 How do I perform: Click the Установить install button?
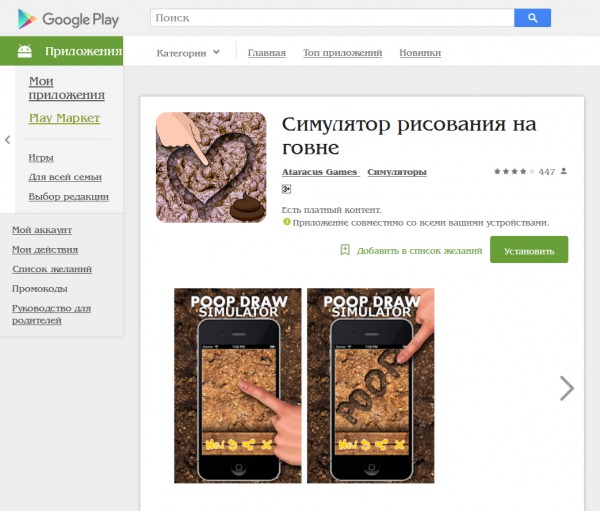[x=529, y=250]
